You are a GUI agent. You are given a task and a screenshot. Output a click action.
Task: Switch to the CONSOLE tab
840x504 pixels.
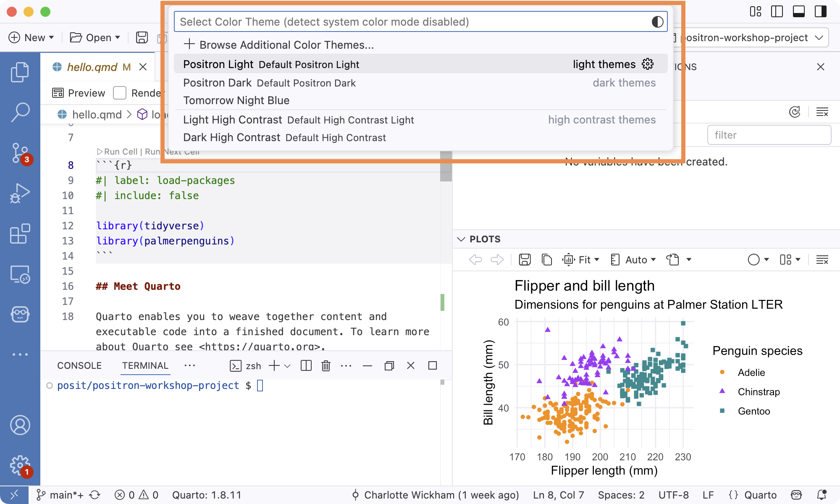pyautogui.click(x=79, y=365)
